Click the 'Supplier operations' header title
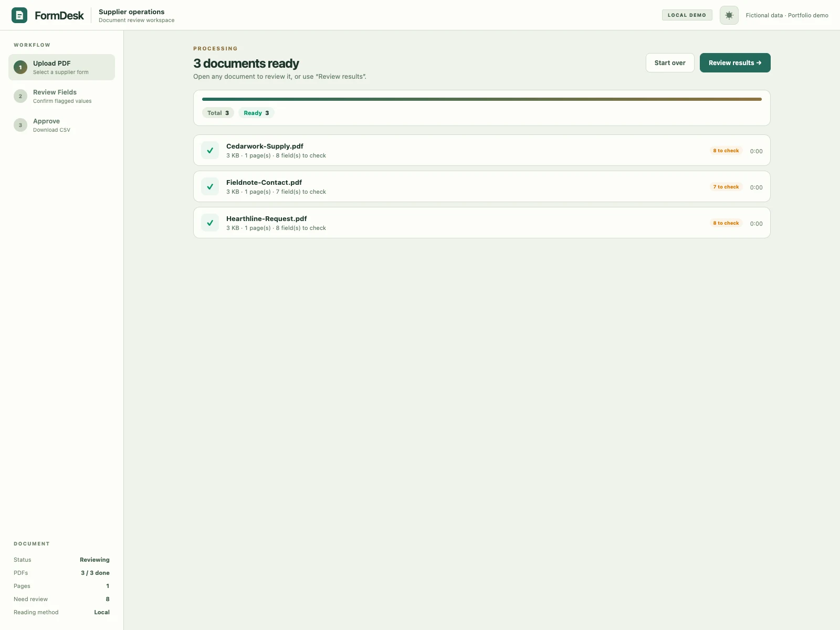Screen dimensions: 840x630 tap(132, 12)
